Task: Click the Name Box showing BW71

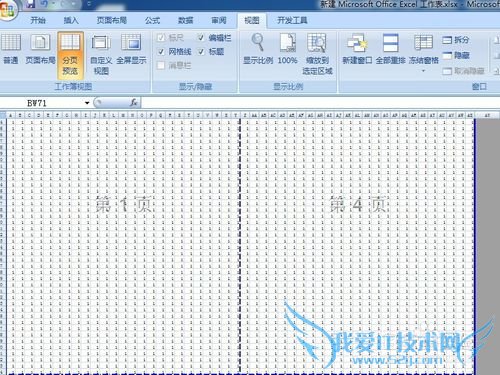Action: pos(42,103)
